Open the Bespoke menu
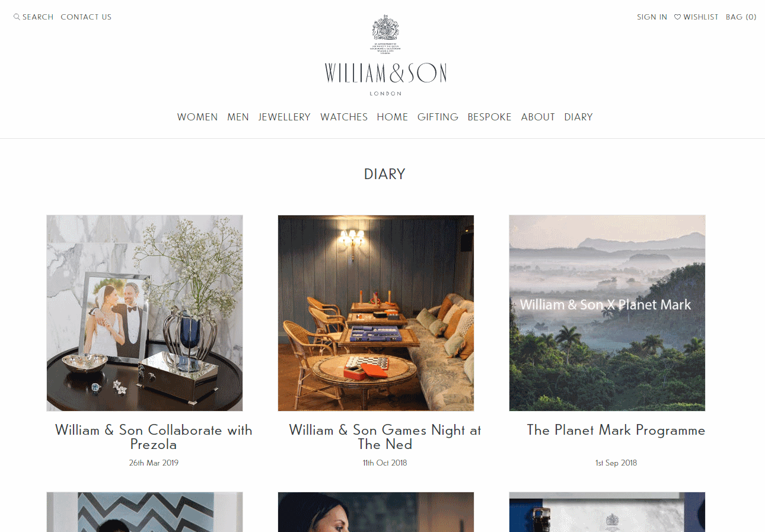 pos(489,117)
